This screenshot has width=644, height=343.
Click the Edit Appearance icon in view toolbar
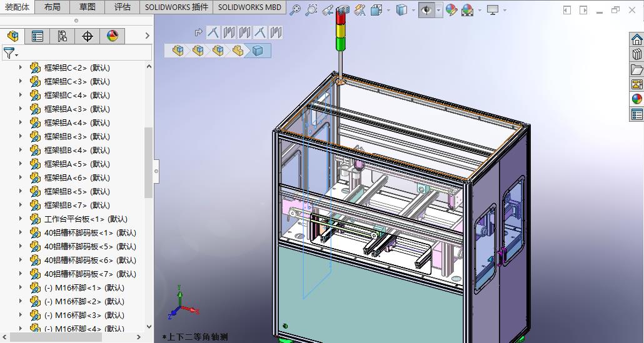click(451, 10)
